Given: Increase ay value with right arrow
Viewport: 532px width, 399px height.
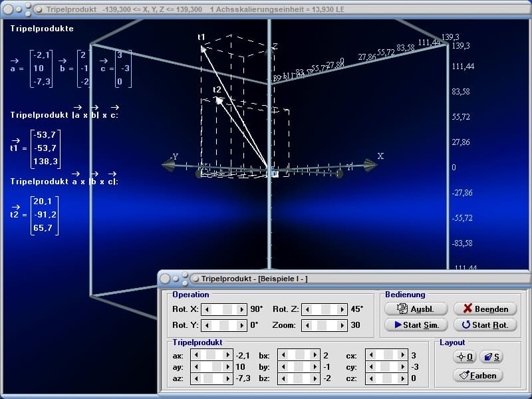Looking at the screenshot, I should tap(227, 366).
